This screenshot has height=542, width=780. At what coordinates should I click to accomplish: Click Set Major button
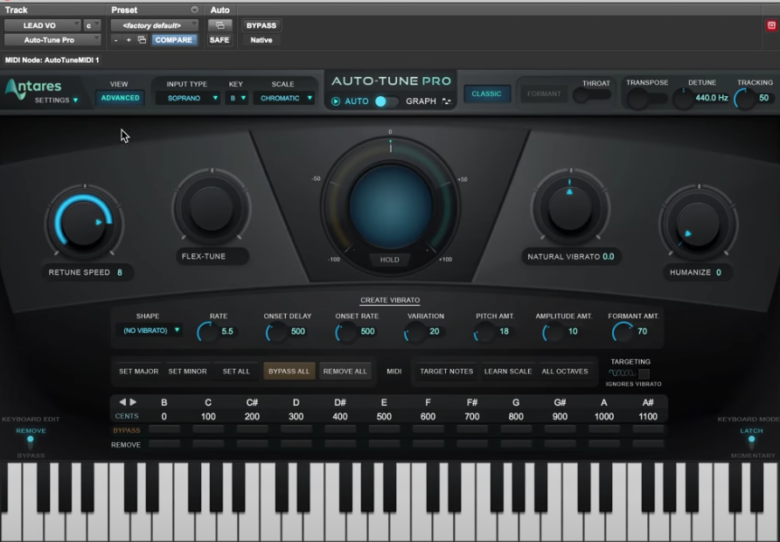coord(139,371)
